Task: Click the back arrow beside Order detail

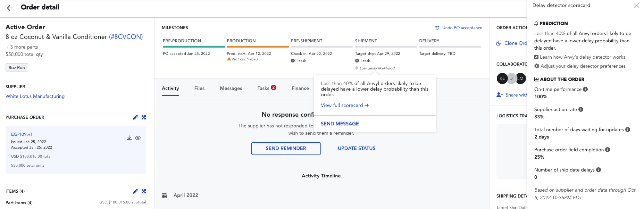Action: click(10, 8)
